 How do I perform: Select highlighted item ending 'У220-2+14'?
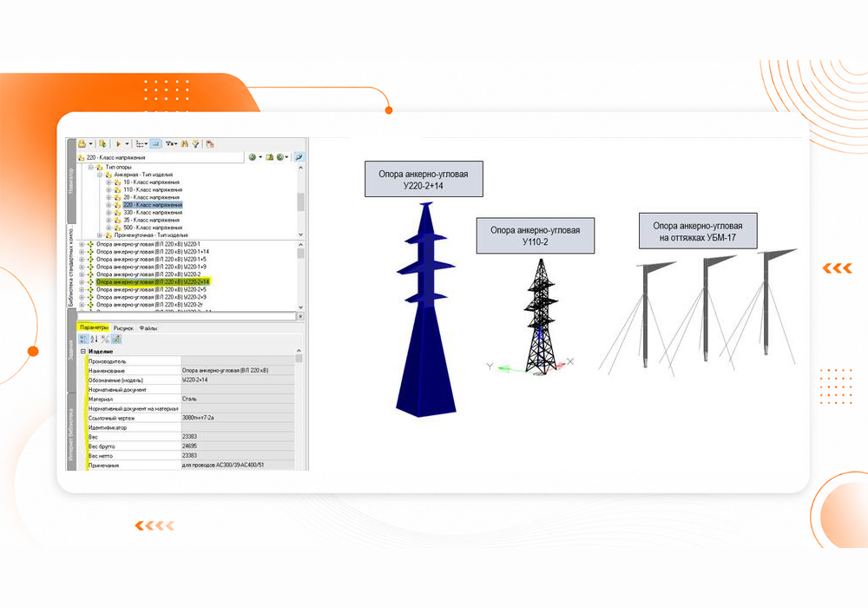153,281
